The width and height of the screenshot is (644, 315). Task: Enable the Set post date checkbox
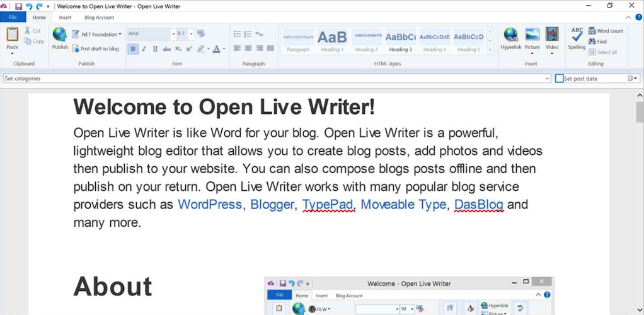[559, 79]
